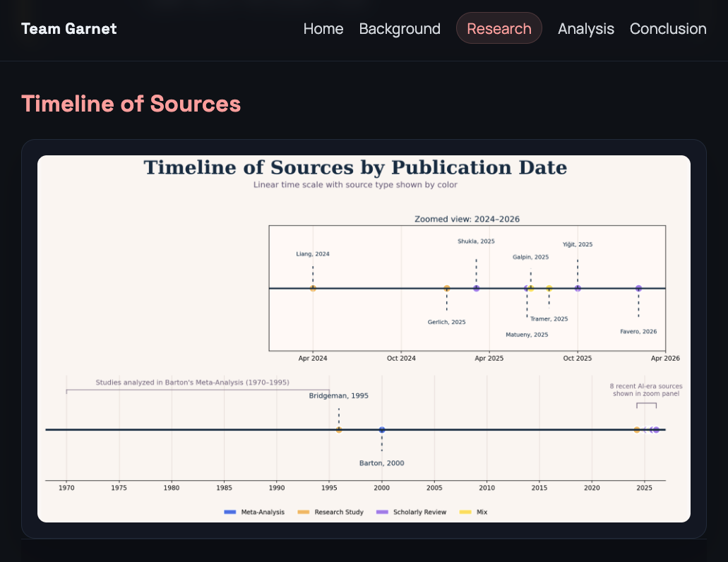Click the 2010 axis tick label
728x562 pixels.
coord(487,488)
